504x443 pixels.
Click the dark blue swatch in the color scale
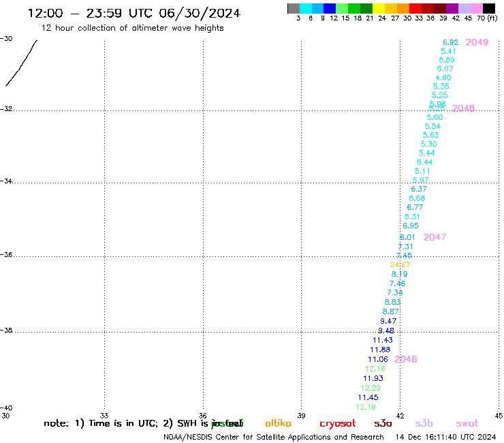click(330, 8)
